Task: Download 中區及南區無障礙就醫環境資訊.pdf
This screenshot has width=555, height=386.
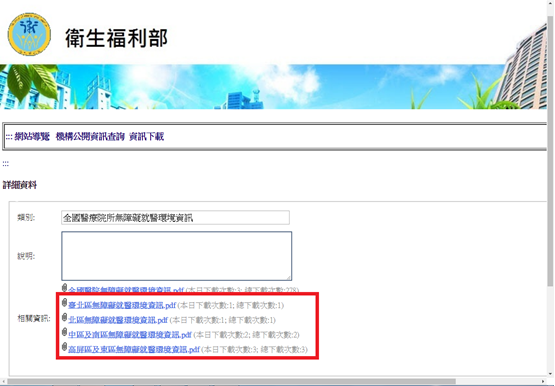Action: (130, 335)
